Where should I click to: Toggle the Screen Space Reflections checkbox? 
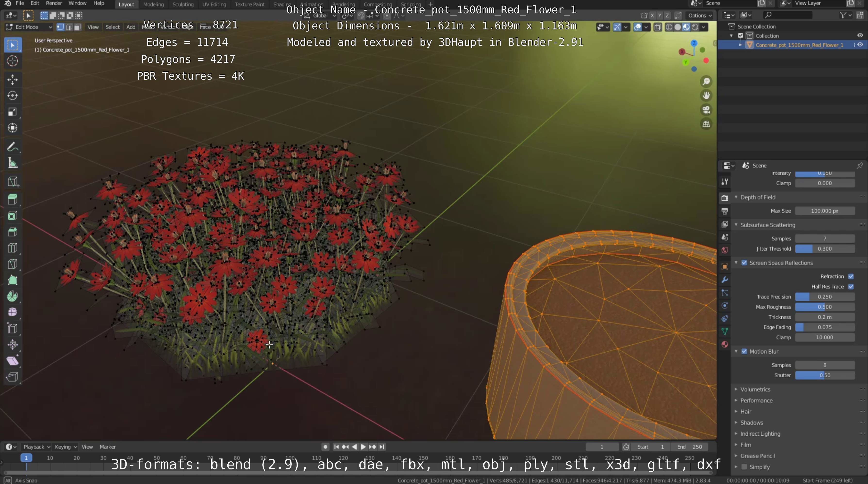click(x=744, y=263)
